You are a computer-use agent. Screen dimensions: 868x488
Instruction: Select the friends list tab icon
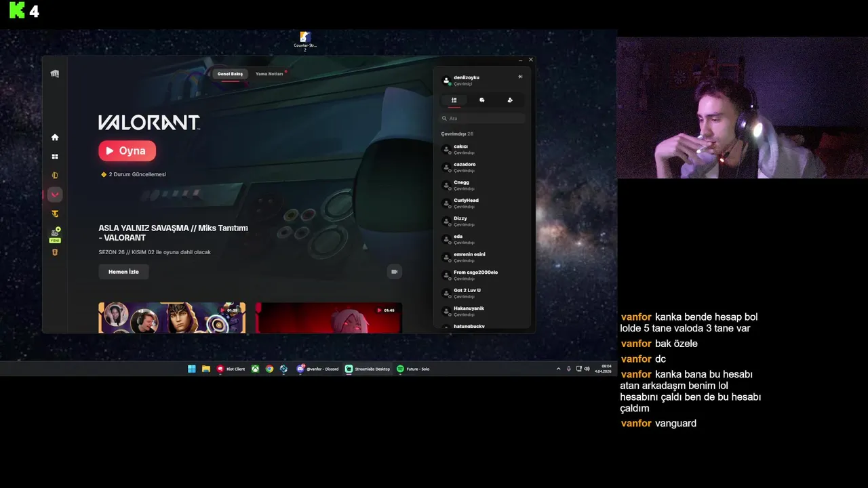(454, 100)
